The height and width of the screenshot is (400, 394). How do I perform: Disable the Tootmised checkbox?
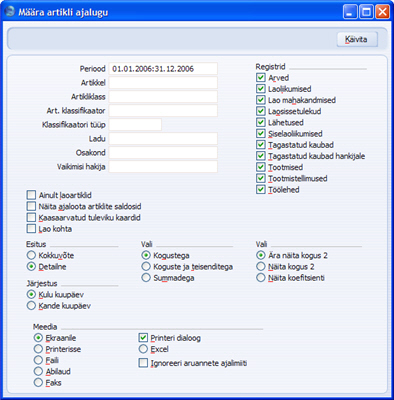pyautogui.click(x=261, y=167)
